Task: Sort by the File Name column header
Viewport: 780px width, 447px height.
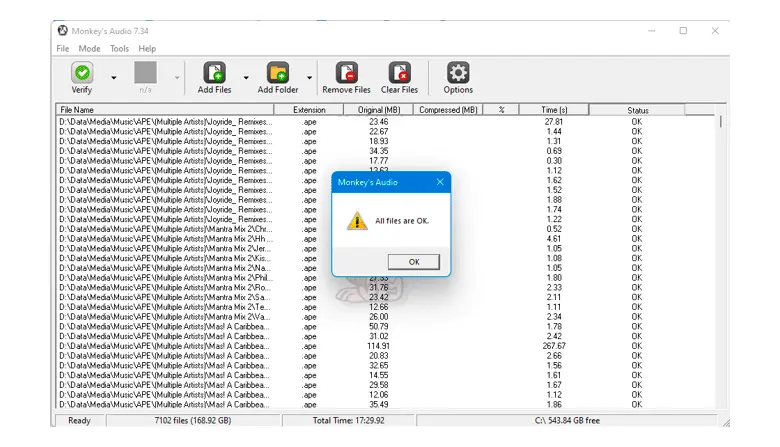Action: (x=165, y=110)
